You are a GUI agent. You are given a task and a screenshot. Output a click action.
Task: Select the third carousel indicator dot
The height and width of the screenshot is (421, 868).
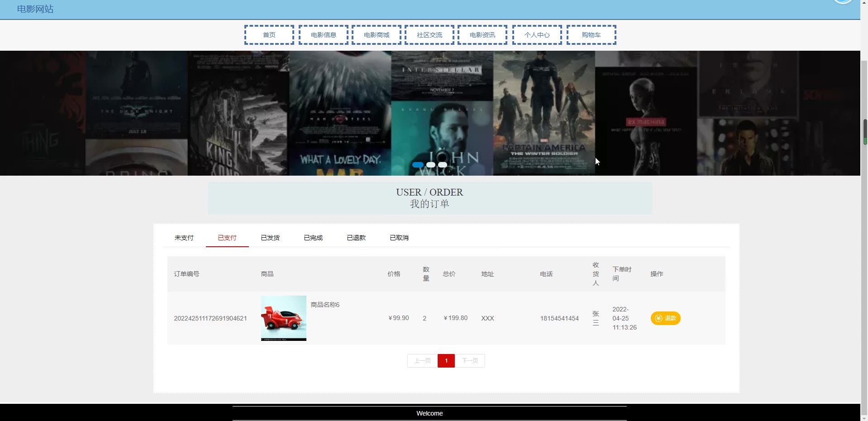[x=443, y=165]
